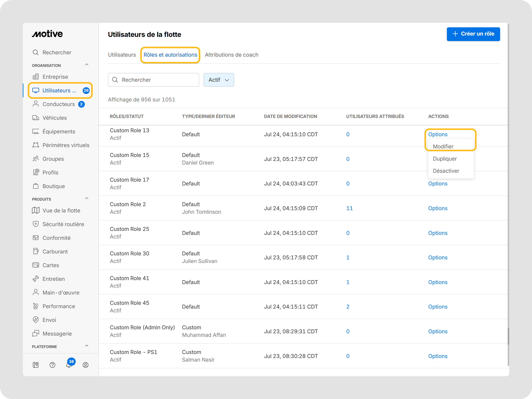Click the Périmètres virtuels geofence icon

click(36, 145)
